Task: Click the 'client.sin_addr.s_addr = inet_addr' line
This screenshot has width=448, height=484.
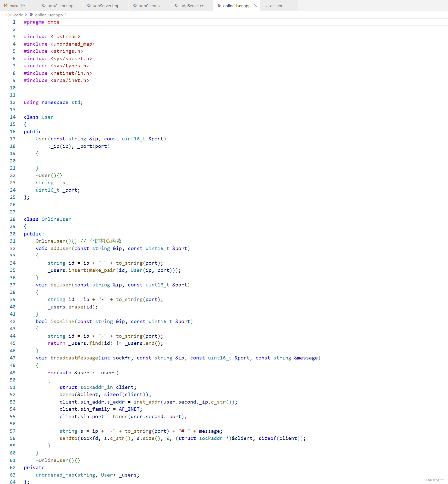Action: [148, 402]
